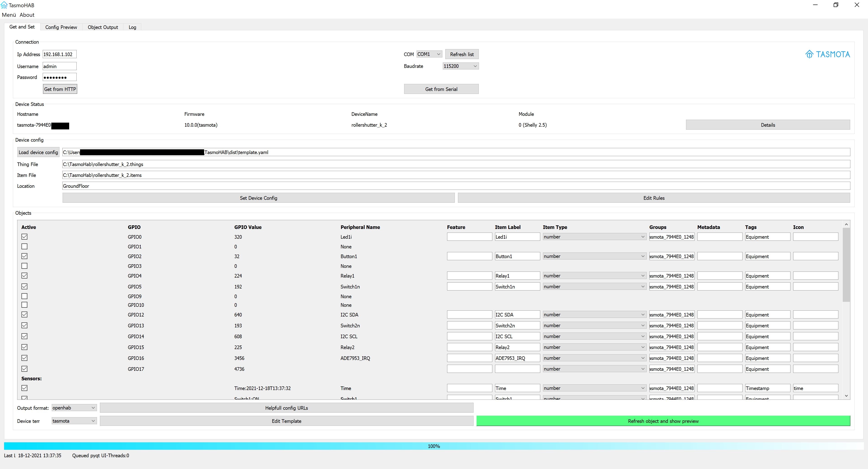Click the TasmoHAB app icon in title bar

coord(4,5)
